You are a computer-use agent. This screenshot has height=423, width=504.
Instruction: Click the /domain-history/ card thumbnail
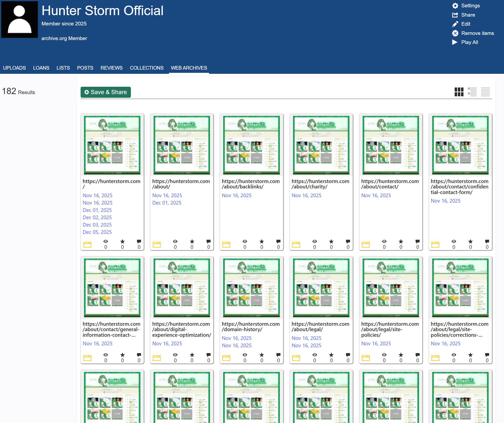pos(251,288)
